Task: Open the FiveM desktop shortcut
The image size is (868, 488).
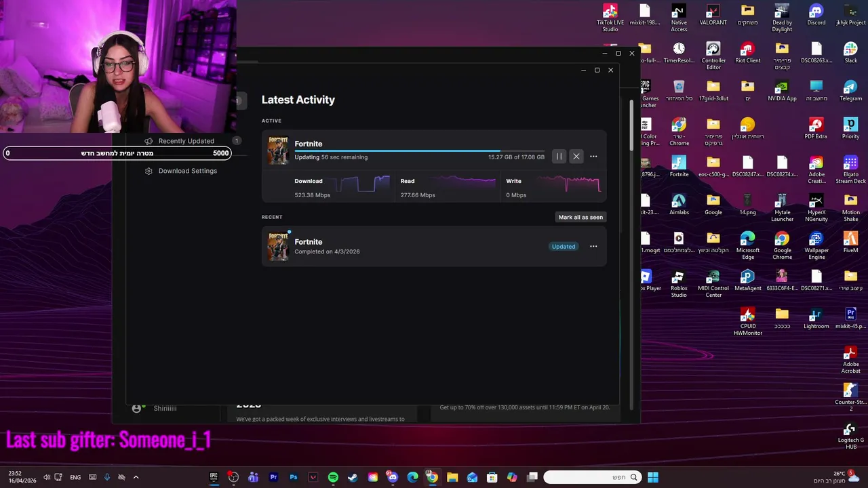Action: 850,243
